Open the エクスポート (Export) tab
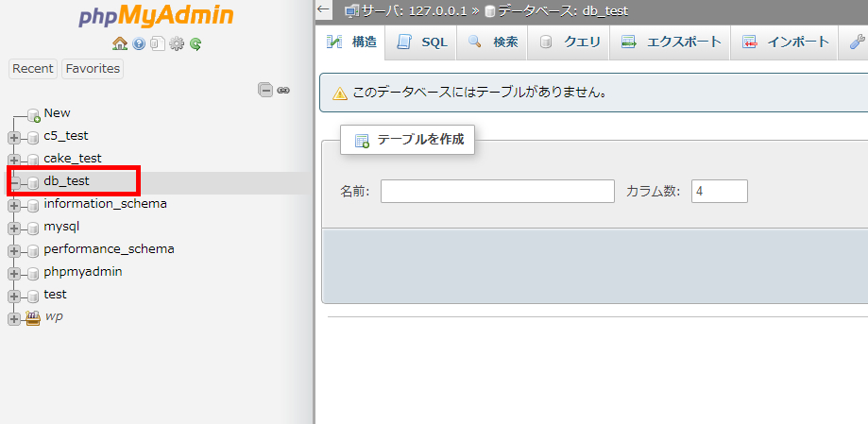 [x=672, y=42]
